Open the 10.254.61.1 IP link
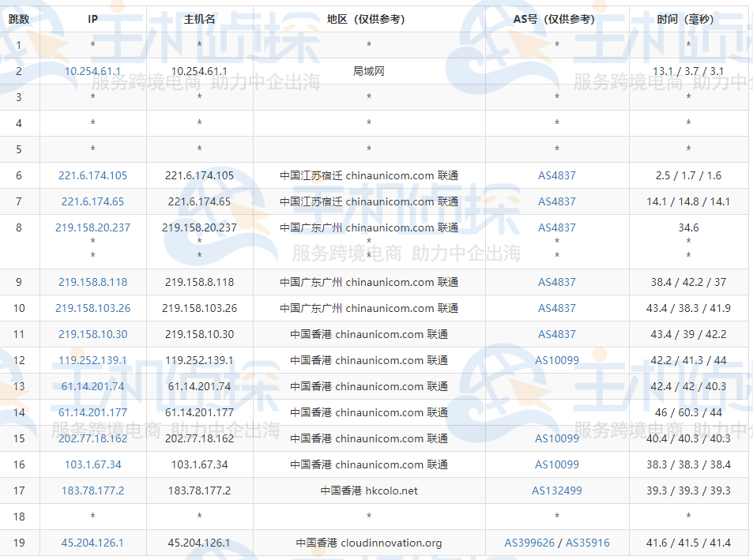 tap(92, 71)
